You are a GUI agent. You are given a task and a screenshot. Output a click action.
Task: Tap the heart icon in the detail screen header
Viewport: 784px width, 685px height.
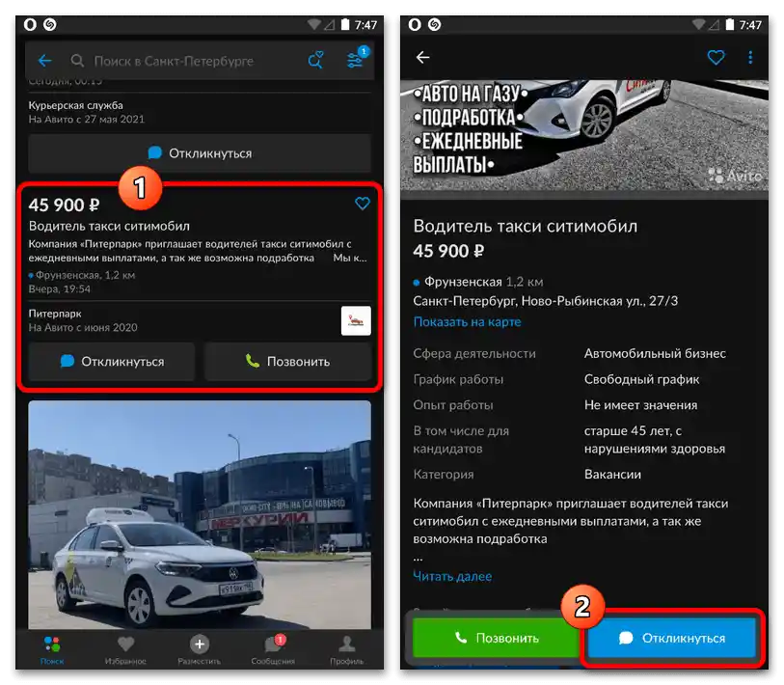716,58
